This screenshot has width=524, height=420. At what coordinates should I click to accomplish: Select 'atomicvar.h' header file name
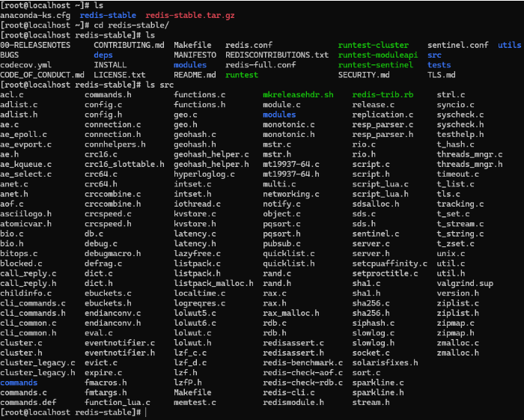coord(25,224)
